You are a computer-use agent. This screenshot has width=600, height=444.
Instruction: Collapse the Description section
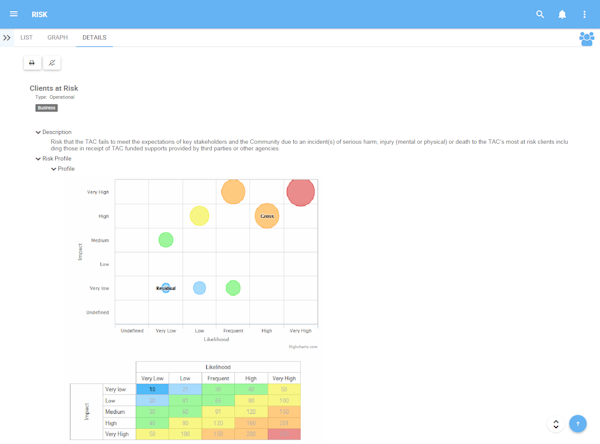click(38, 132)
